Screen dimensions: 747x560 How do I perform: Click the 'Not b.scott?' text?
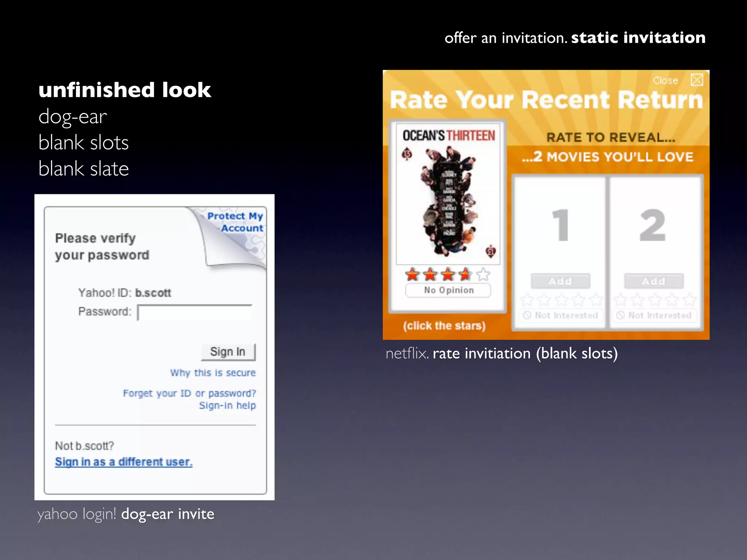click(x=84, y=446)
